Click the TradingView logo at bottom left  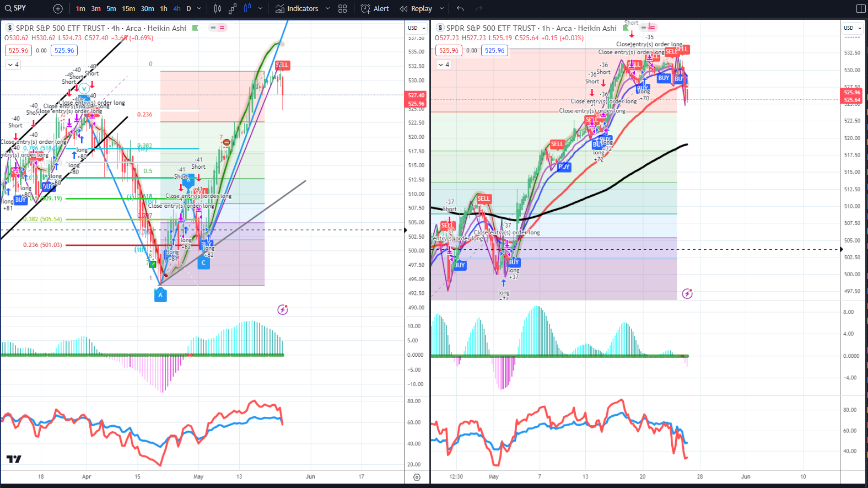(x=14, y=459)
